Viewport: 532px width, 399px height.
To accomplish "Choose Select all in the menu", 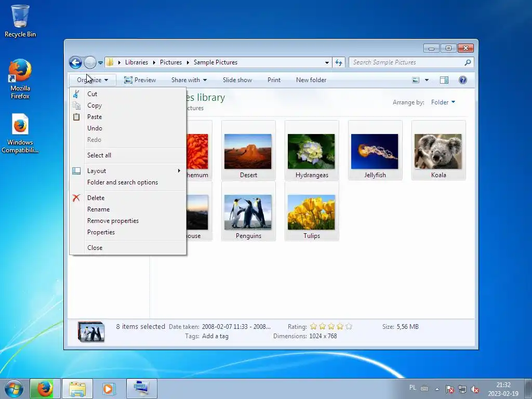I will tap(128, 155).
